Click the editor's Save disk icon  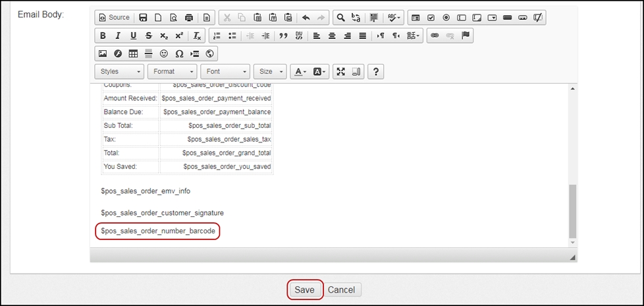[143, 18]
